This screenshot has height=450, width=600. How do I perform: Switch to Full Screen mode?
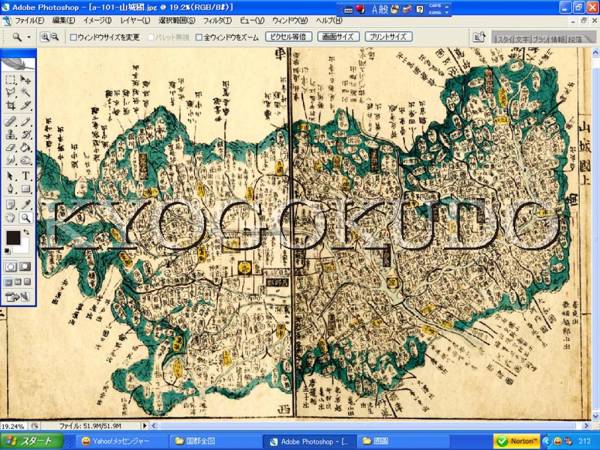[x=28, y=282]
